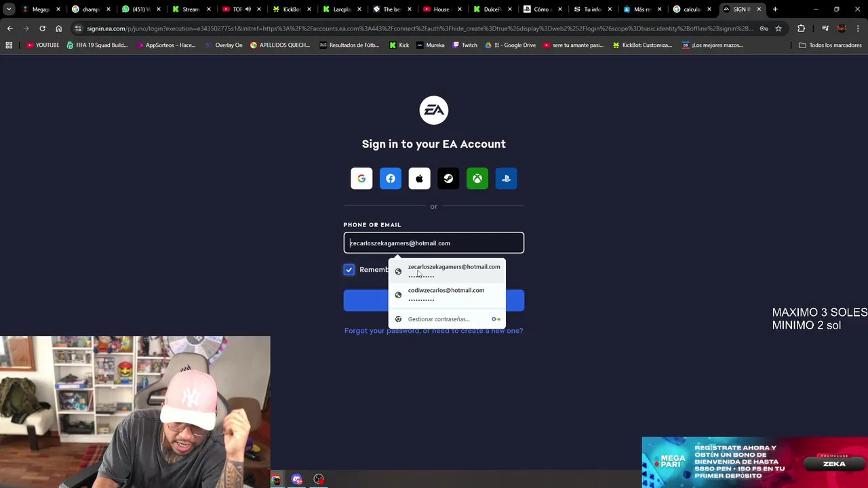Click the MegaPari promo banner
Screen dimensions: 868x488
tap(755, 462)
